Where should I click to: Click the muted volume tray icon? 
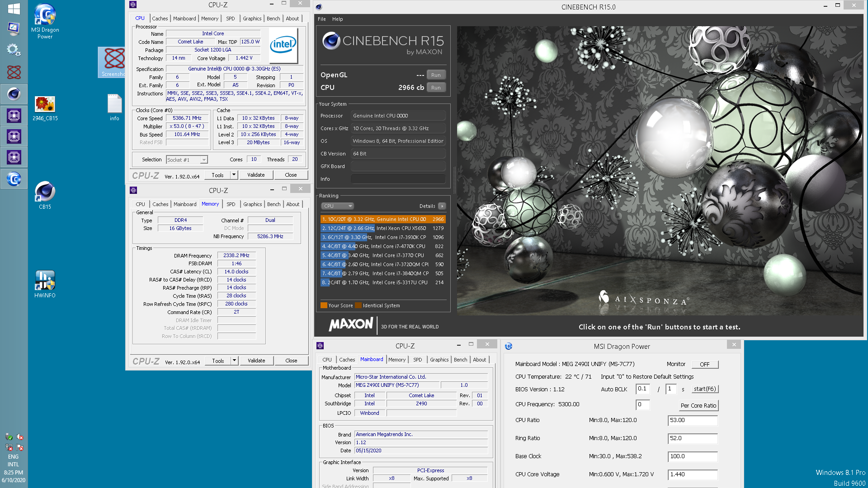[20, 437]
